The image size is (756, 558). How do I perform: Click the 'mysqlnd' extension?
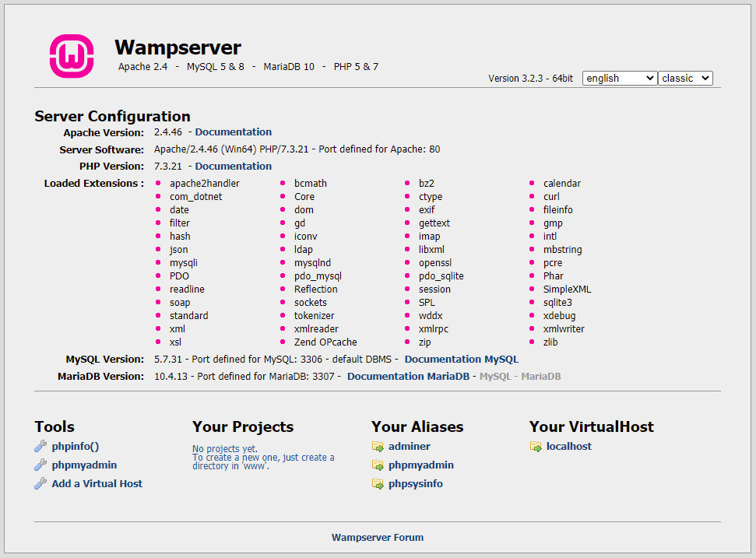[312, 263]
